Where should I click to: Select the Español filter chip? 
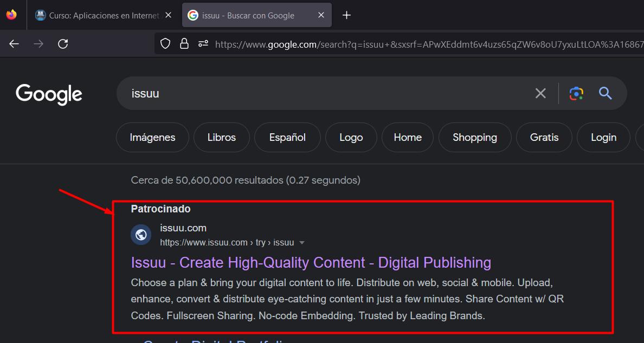tap(287, 137)
